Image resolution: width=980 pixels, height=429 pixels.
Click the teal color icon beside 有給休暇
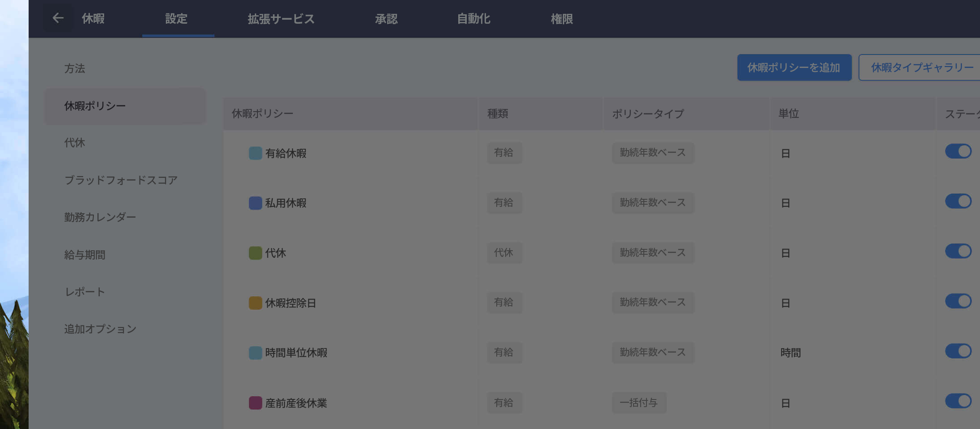click(255, 153)
